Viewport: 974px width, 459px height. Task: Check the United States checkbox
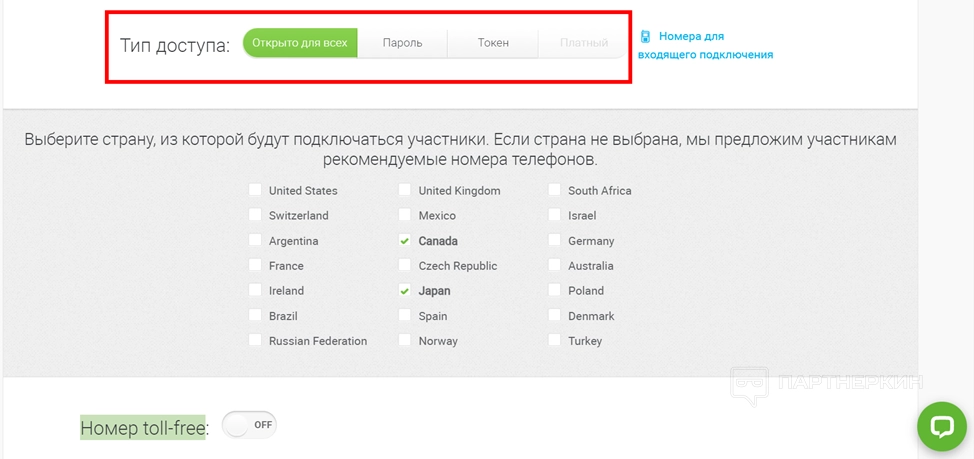(x=255, y=190)
